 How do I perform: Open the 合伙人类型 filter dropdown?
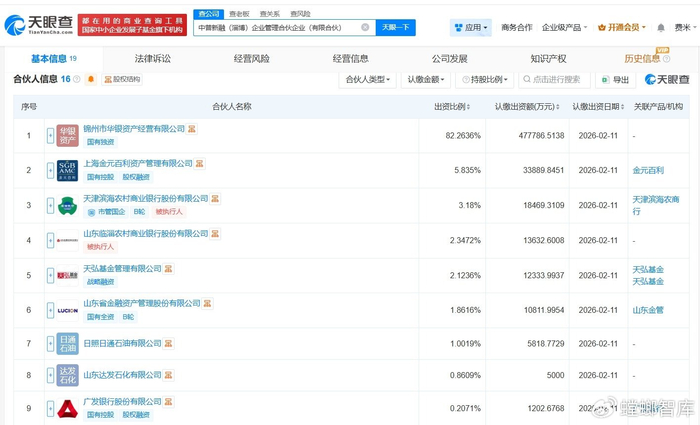pos(368,79)
